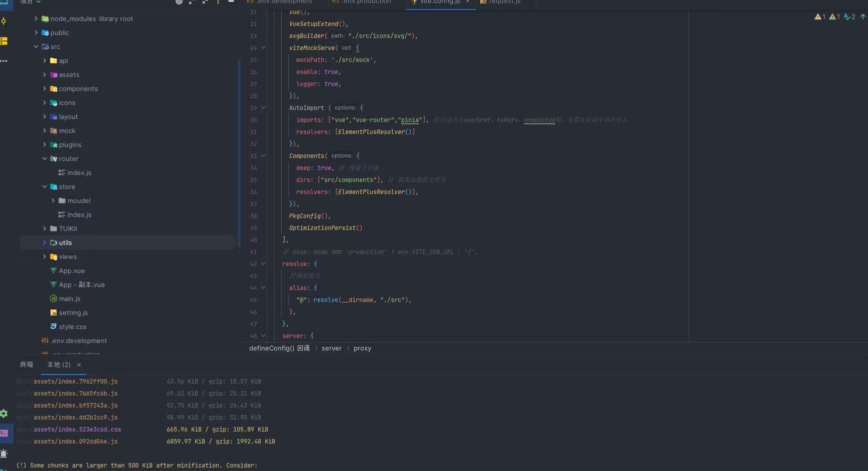Click the Node icon beside main.js
Viewport: 868px width, 471px height.
pos(54,298)
